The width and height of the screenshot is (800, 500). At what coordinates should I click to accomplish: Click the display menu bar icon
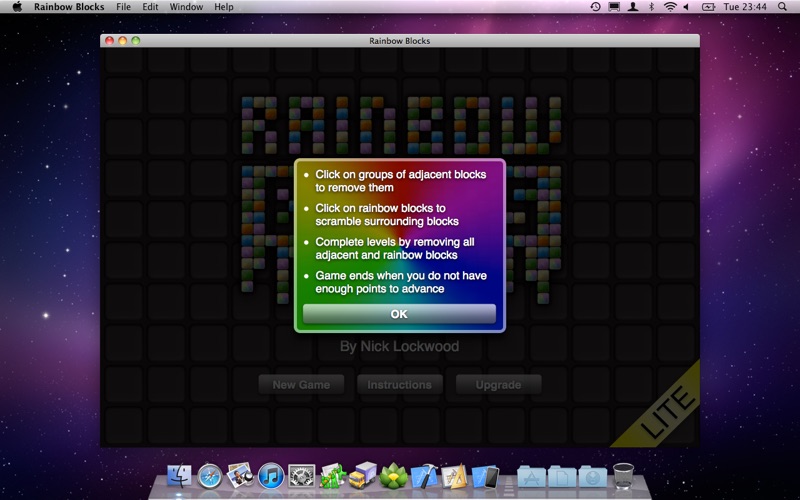[614, 7]
